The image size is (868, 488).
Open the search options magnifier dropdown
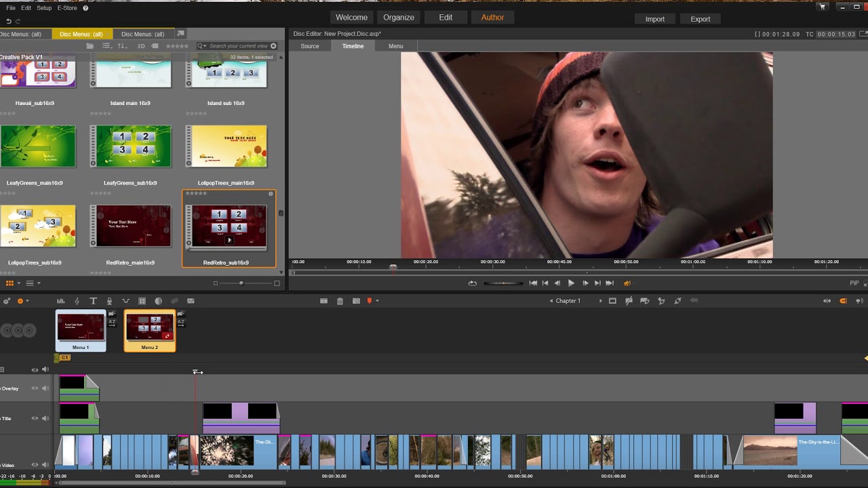pos(202,46)
